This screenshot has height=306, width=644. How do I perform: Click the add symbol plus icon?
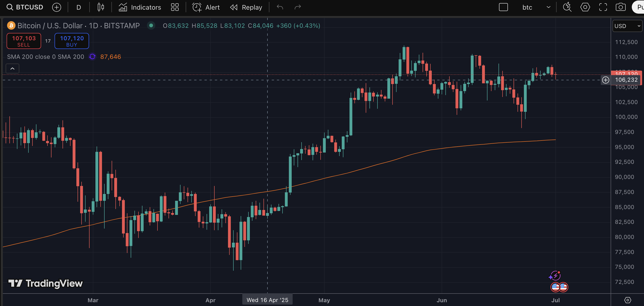pos(56,7)
